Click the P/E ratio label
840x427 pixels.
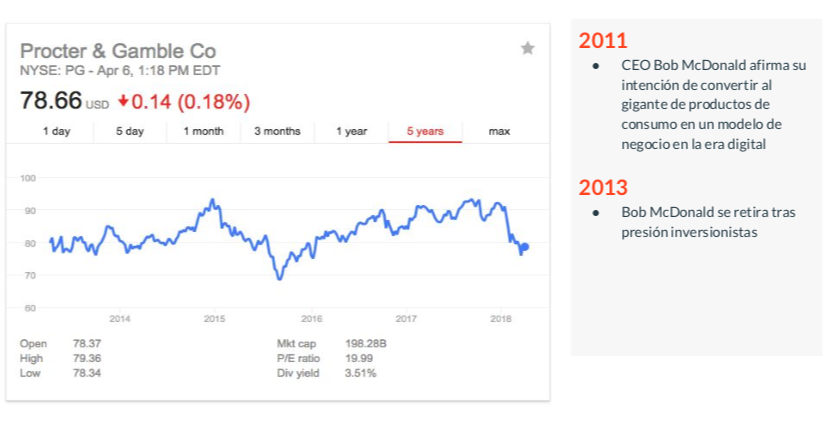298,359
